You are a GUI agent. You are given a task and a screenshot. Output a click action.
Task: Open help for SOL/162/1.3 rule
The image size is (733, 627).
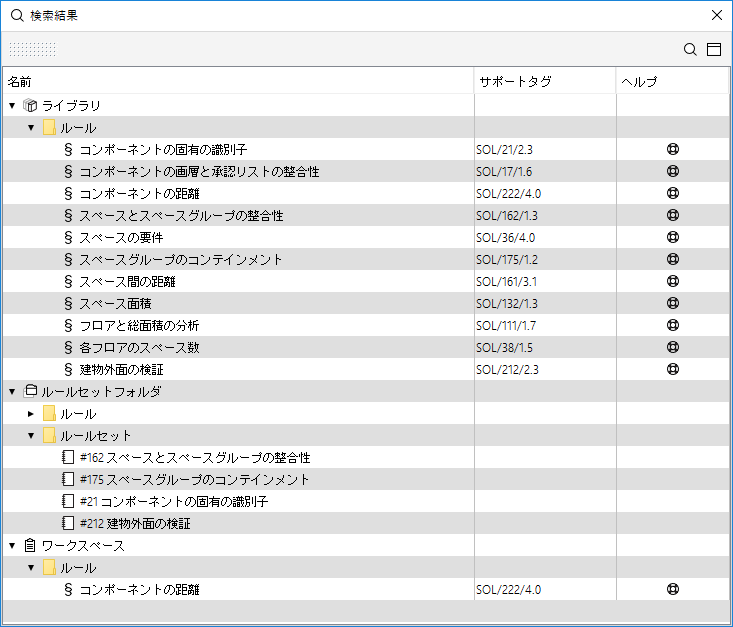click(x=673, y=215)
